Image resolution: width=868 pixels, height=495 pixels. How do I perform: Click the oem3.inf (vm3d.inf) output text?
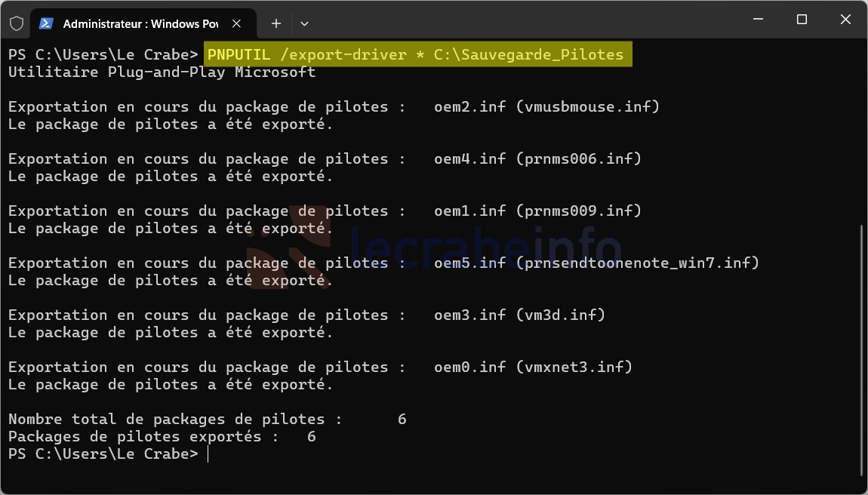pos(520,315)
